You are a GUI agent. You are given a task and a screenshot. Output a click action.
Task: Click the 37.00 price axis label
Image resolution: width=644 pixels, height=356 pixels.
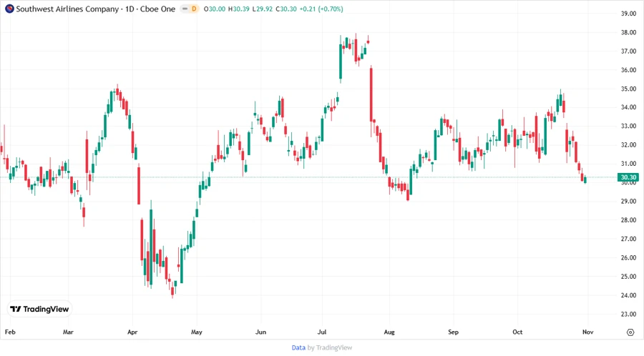[628, 51]
